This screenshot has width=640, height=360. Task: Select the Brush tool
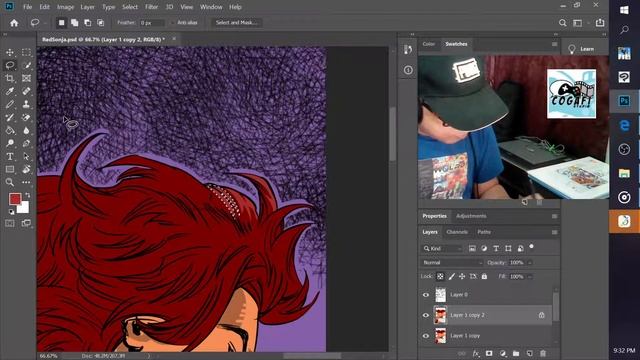pyautogui.click(x=10, y=104)
